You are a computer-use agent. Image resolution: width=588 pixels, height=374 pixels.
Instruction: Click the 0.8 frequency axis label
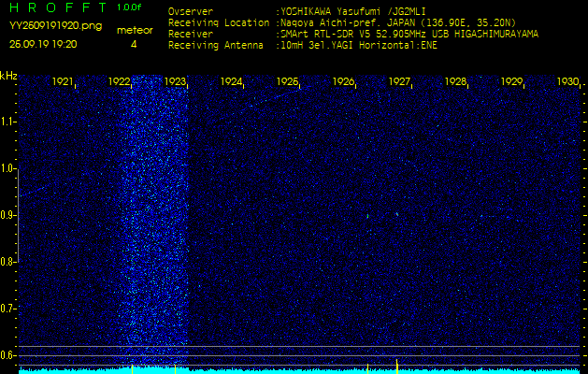7,262
